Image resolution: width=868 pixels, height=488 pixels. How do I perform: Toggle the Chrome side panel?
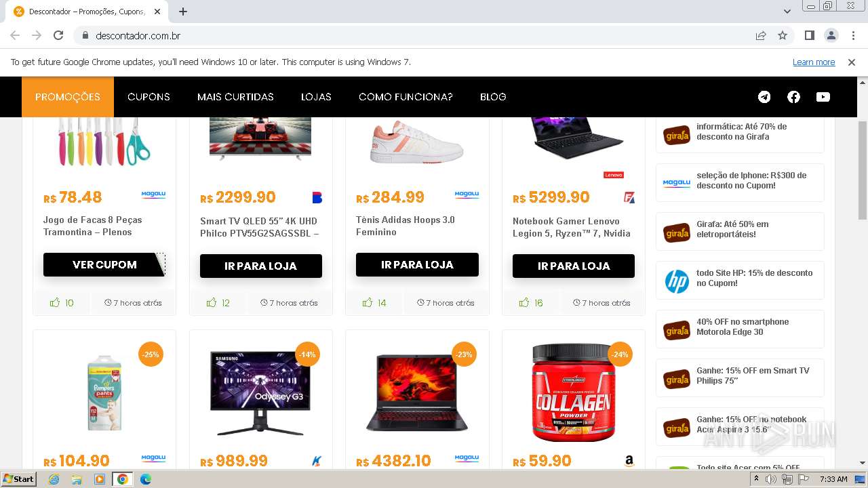click(809, 35)
